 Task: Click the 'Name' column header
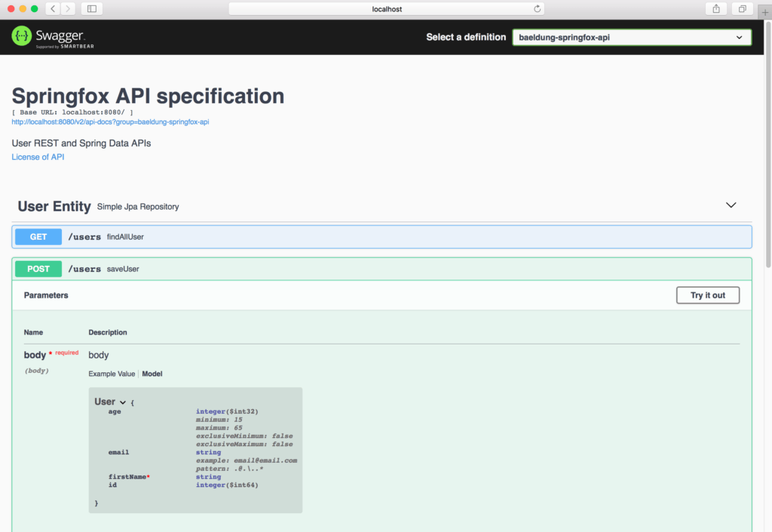tap(33, 332)
